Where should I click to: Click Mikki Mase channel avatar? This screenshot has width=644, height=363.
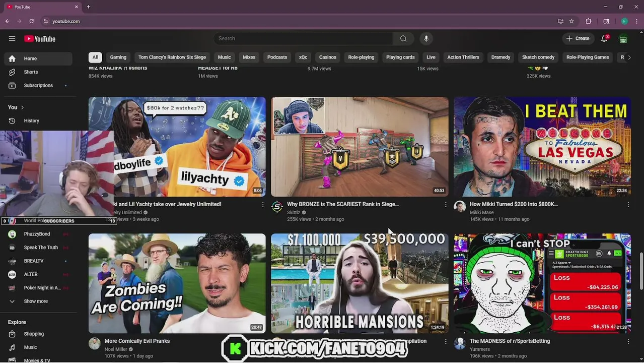click(460, 207)
